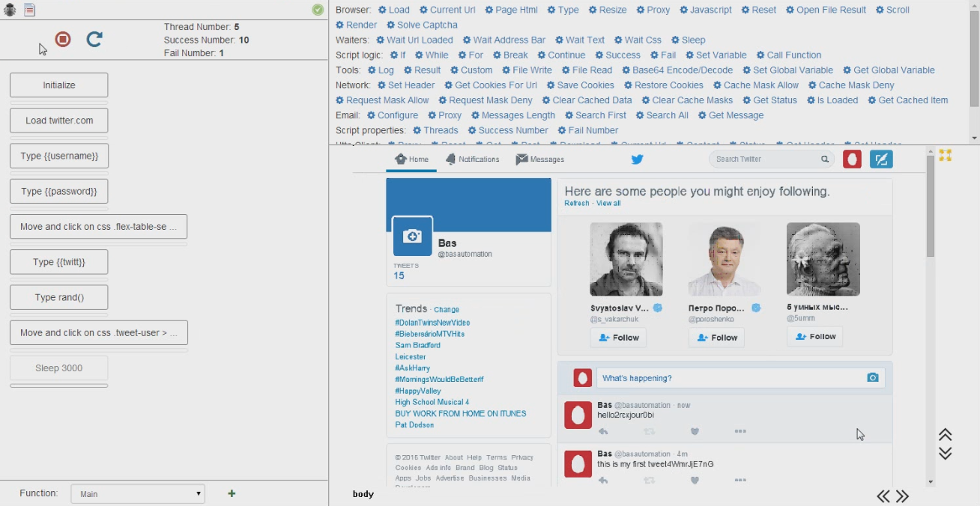Click the yellow expand browser icon
The width and height of the screenshot is (980, 506).
(946, 155)
